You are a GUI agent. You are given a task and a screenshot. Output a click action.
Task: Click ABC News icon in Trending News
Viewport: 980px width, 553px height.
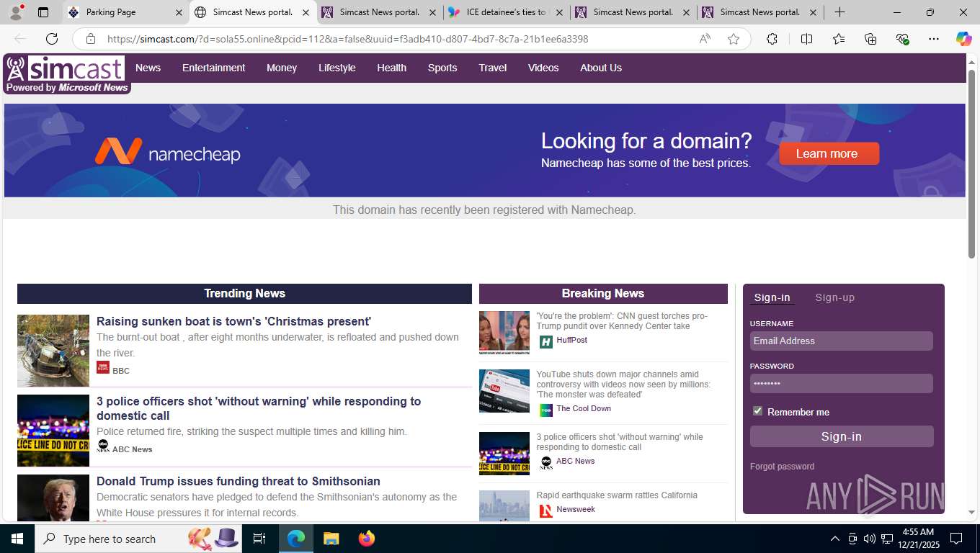[103, 446]
